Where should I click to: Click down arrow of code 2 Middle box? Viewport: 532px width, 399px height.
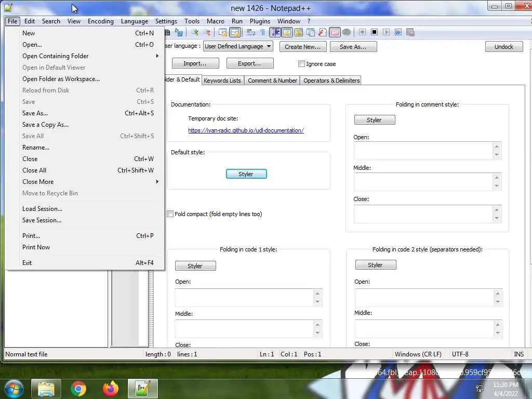497,332
